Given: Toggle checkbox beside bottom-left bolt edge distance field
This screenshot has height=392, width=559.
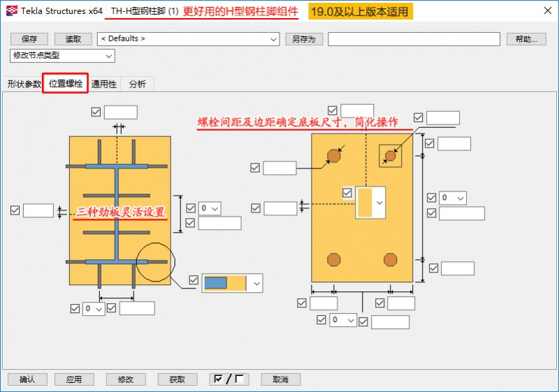Looking at the screenshot, I should pyautogui.click(x=302, y=303).
